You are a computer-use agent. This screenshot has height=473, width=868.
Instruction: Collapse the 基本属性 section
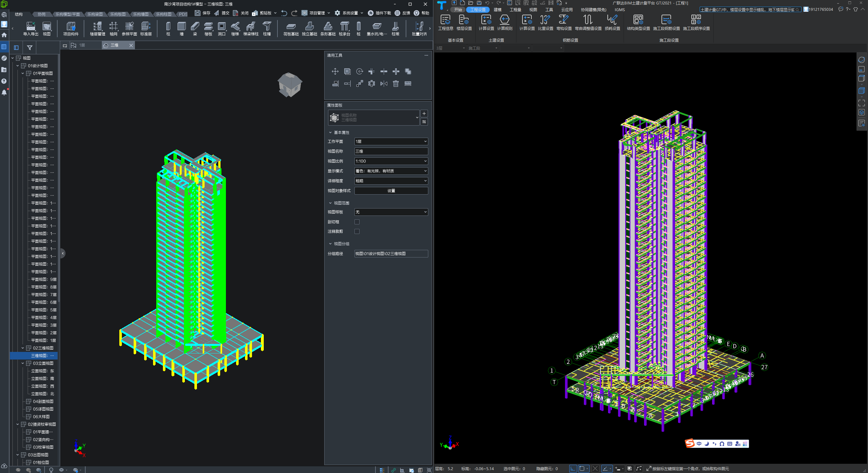pyautogui.click(x=330, y=132)
